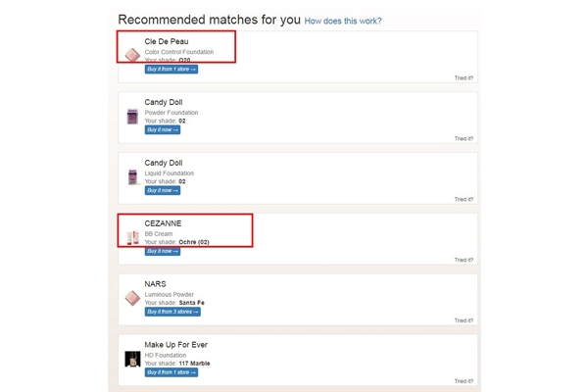Click 'Tried it?' on the NARS card
The width and height of the screenshot is (588, 392).
tap(464, 320)
